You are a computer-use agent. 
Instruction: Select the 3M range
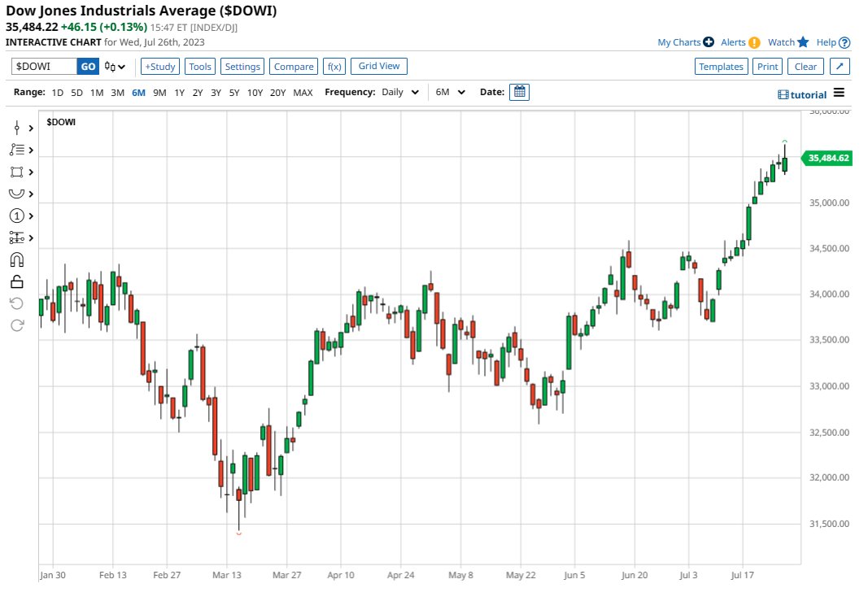[117, 93]
